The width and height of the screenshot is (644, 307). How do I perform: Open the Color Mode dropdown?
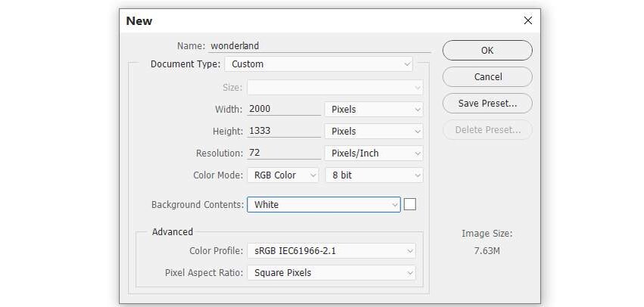click(283, 175)
